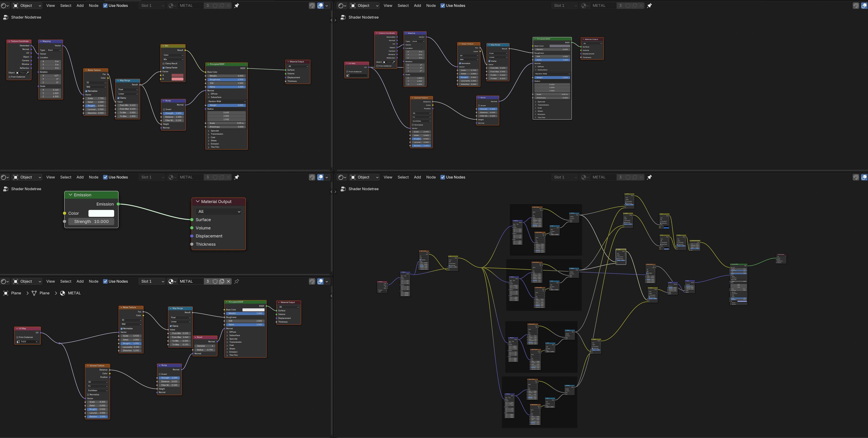
Task: Open Node menu in the bottom-left METAL editor
Action: (x=93, y=281)
